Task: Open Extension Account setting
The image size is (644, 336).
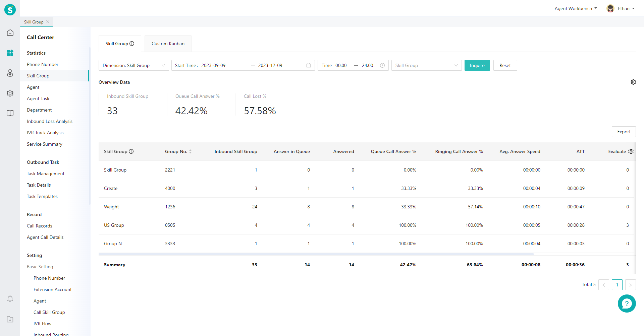Action: point(53,289)
